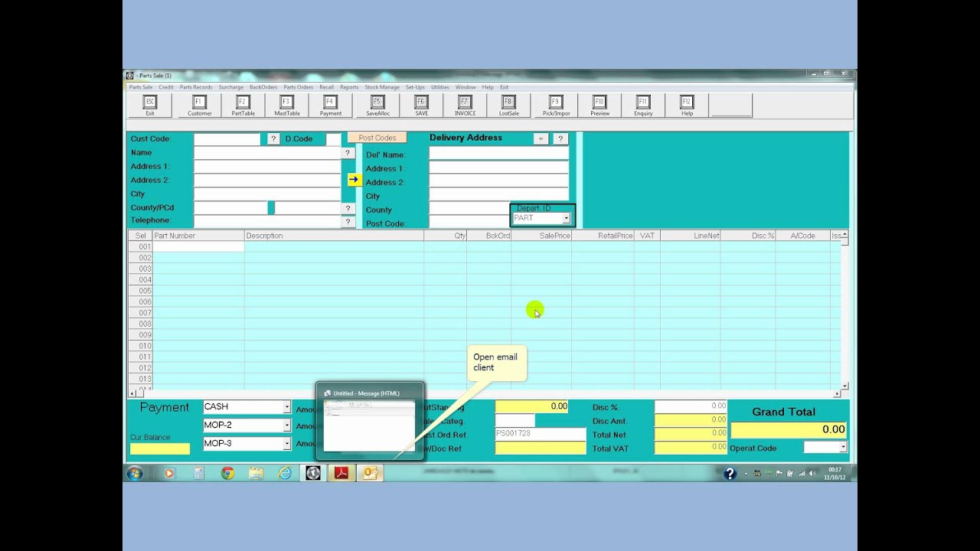Click the F6 SAVE toolbar button

pyautogui.click(x=422, y=106)
